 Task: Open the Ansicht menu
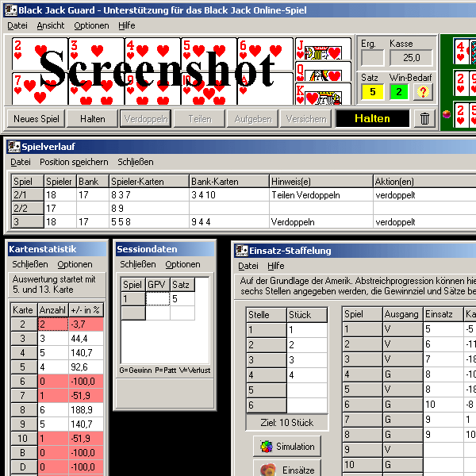coord(51,25)
